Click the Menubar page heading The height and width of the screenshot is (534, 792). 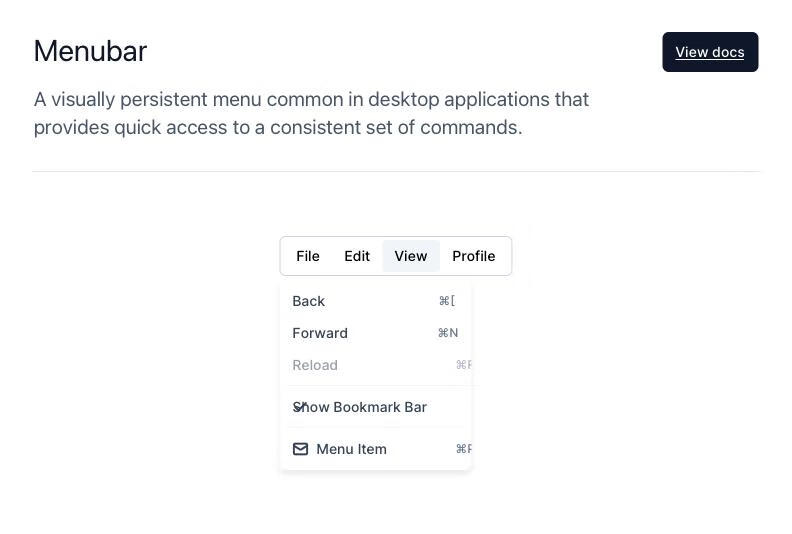(x=90, y=51)
